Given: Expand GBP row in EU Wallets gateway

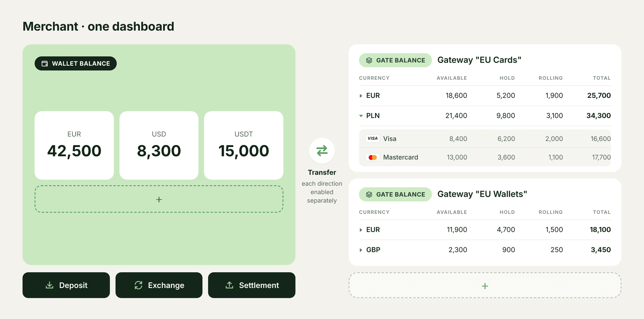Looking at the screenshot, I should [361, 250].
